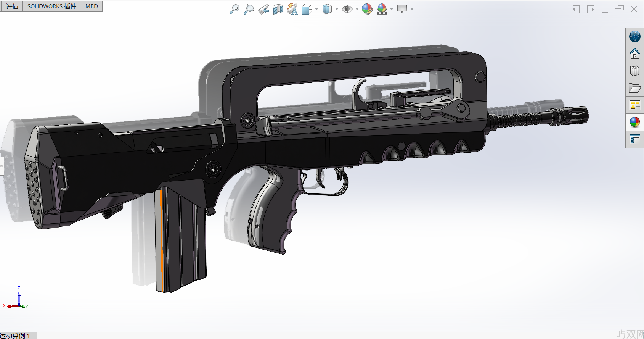
Task: Toggle the Hide/Show Items eye icon
Action: click(x=347, y=9)
